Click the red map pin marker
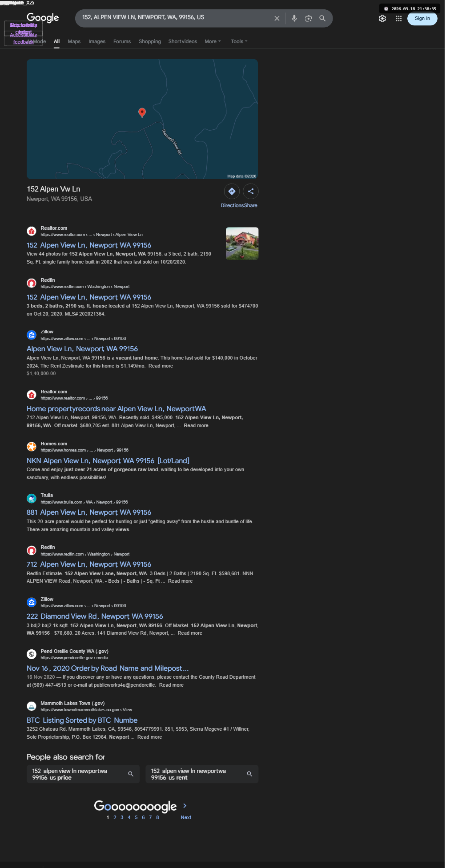Image resolution: width=450 pixels, height=868 pixels. click(142, 112)
